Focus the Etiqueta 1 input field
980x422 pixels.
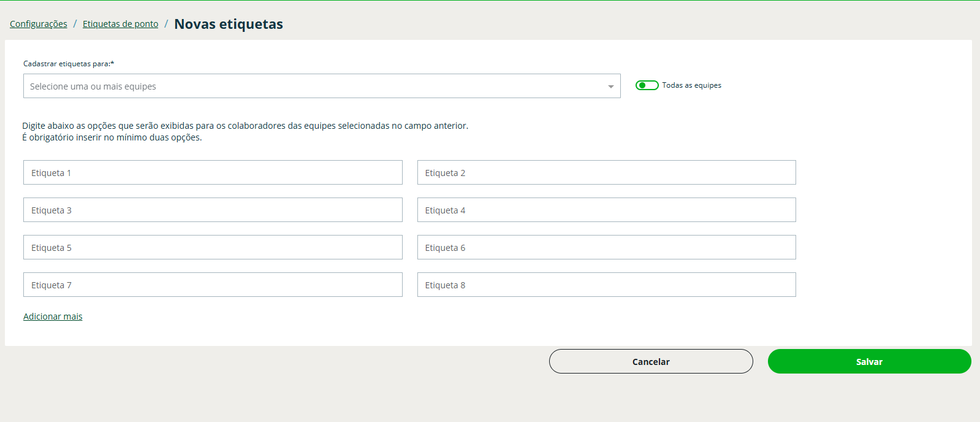(x=213, y=173)
